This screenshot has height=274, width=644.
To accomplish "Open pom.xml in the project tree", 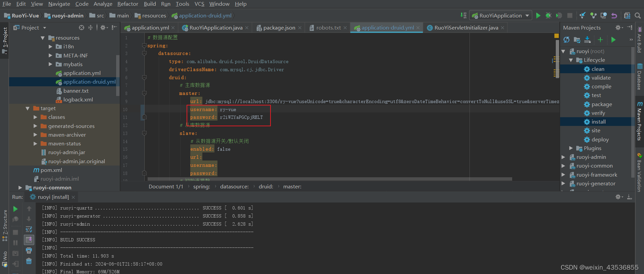I will [x=51, y=170].
